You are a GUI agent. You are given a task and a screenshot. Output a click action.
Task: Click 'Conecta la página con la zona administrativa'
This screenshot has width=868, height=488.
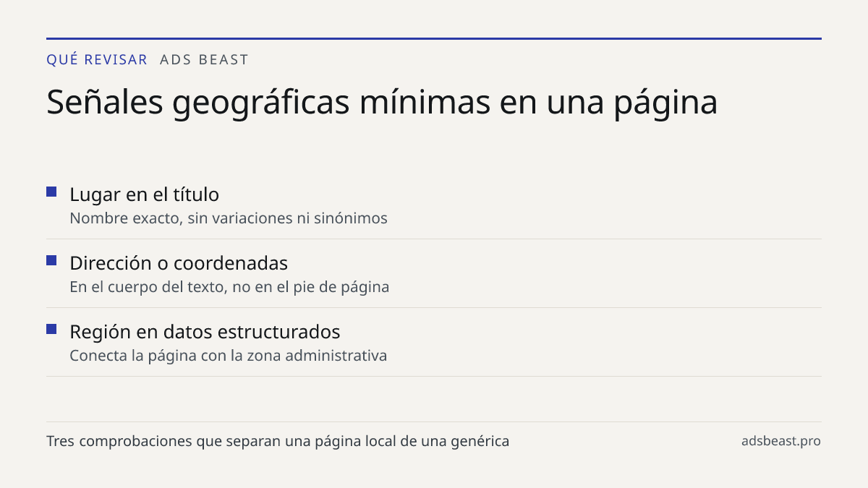[x=228, y=356]
